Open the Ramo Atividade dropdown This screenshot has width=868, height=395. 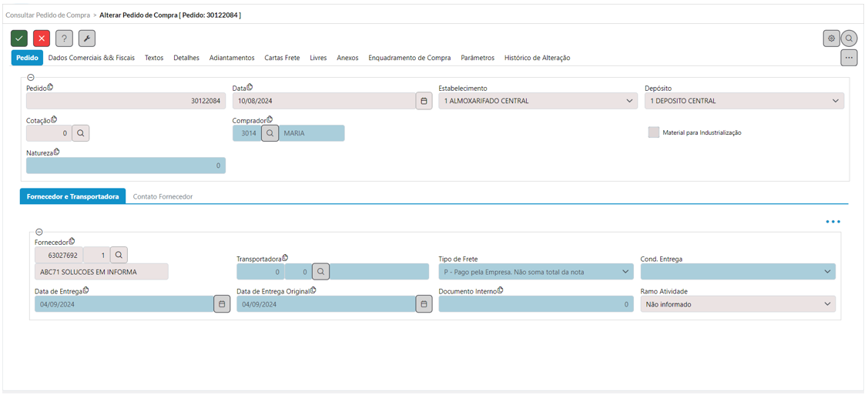[738, 304]
